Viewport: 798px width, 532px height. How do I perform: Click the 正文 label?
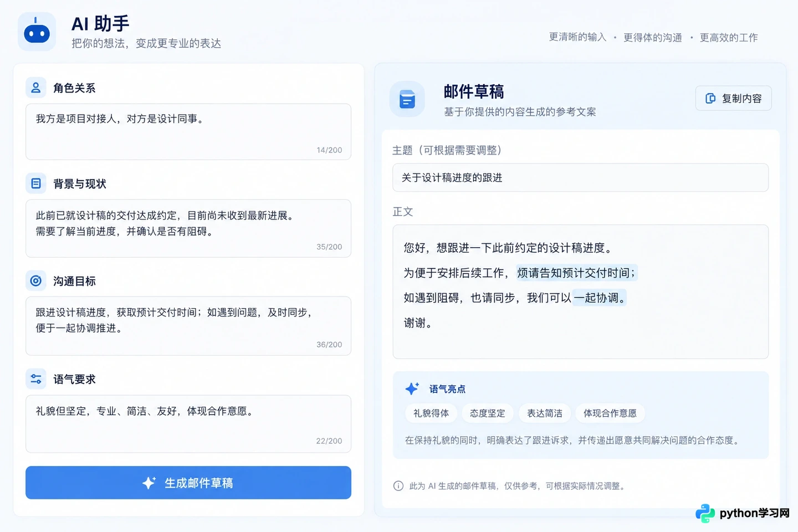[403, 212]
